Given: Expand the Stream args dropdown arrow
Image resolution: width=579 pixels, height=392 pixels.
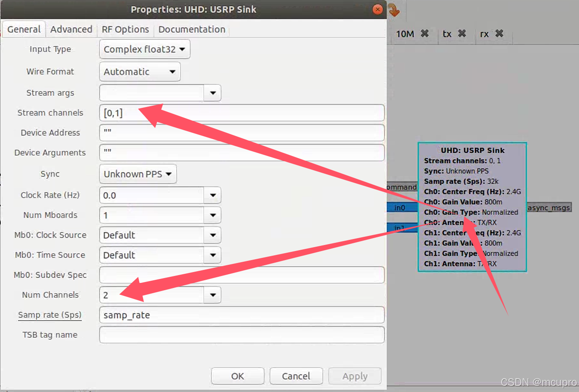Looking at the screenshot, I should tap(213, 93).
